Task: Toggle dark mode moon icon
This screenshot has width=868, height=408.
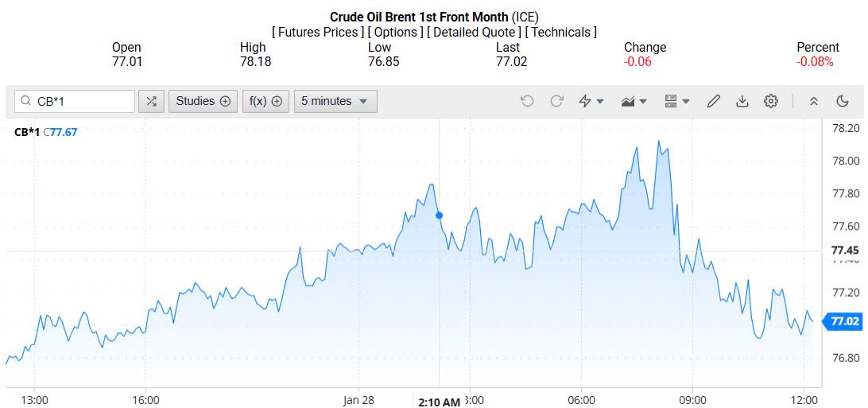Action: click(x=843, y=101)
